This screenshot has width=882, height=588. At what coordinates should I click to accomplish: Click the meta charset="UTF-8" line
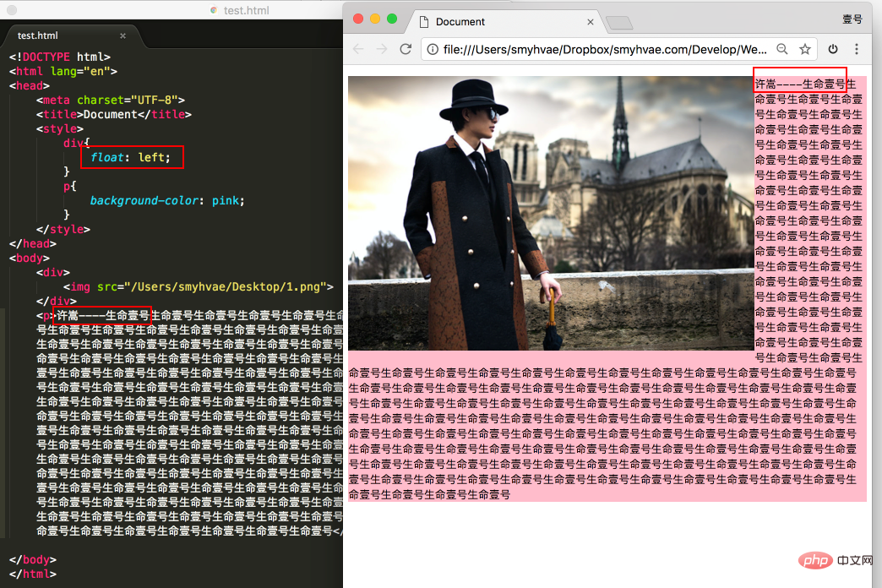tap(110, 100)
